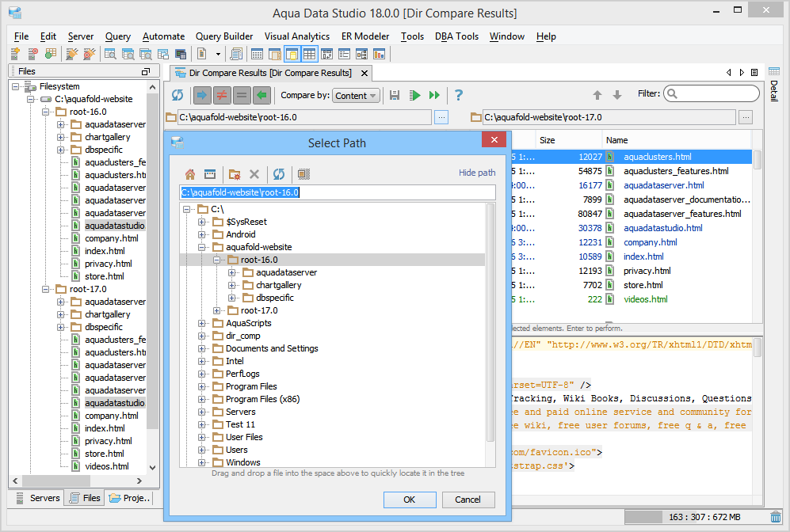790x532 pixels.
Task: Open the ER Modeler menu
Action: (x=365, y=36)
